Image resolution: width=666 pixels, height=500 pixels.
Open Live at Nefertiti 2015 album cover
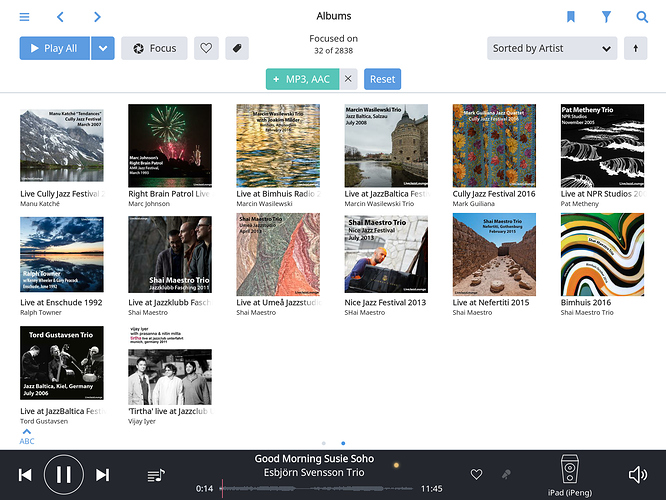click(x=494, y=254)
